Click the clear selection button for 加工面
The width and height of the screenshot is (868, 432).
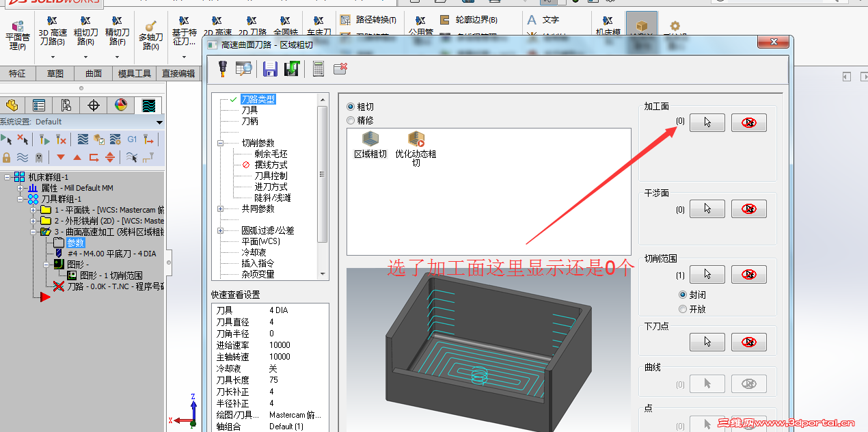(x=748, y=122)
